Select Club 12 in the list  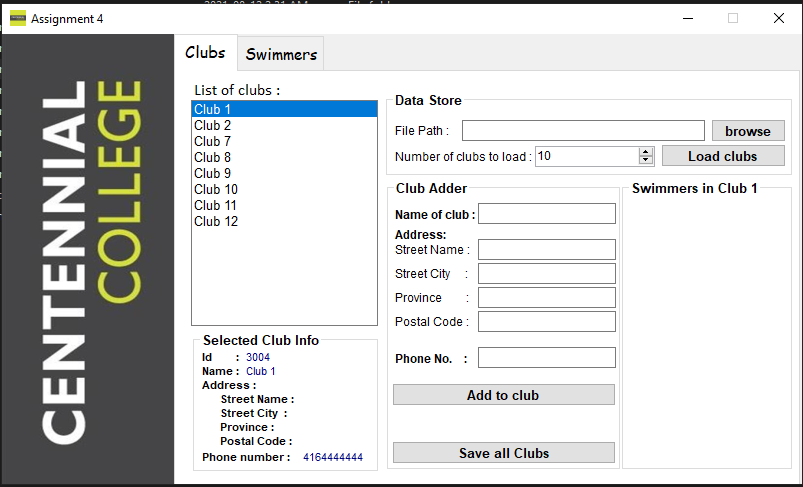tap(284, 221)
